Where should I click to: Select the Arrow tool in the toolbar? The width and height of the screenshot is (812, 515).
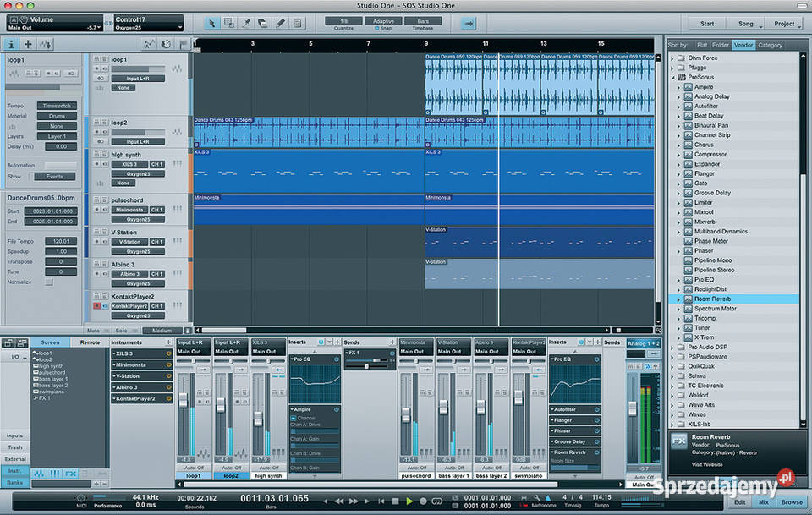pos(211,23)
